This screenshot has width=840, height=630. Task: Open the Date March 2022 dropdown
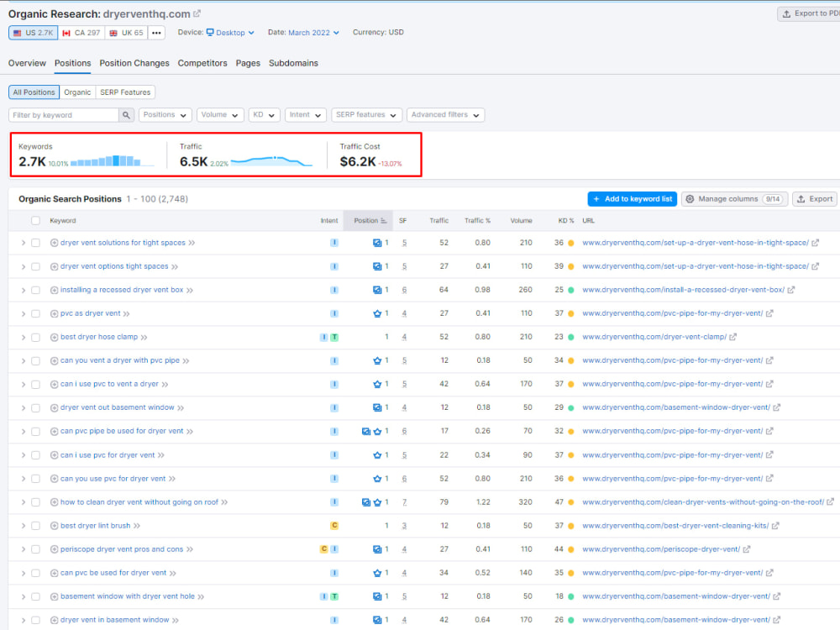coord(313,33)
